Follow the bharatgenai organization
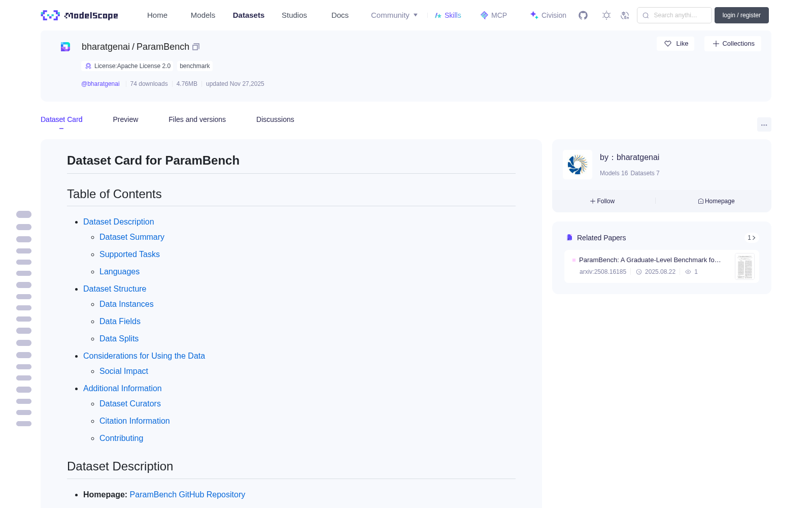Viewport: 812px width, 508px height. coord(602,201)
